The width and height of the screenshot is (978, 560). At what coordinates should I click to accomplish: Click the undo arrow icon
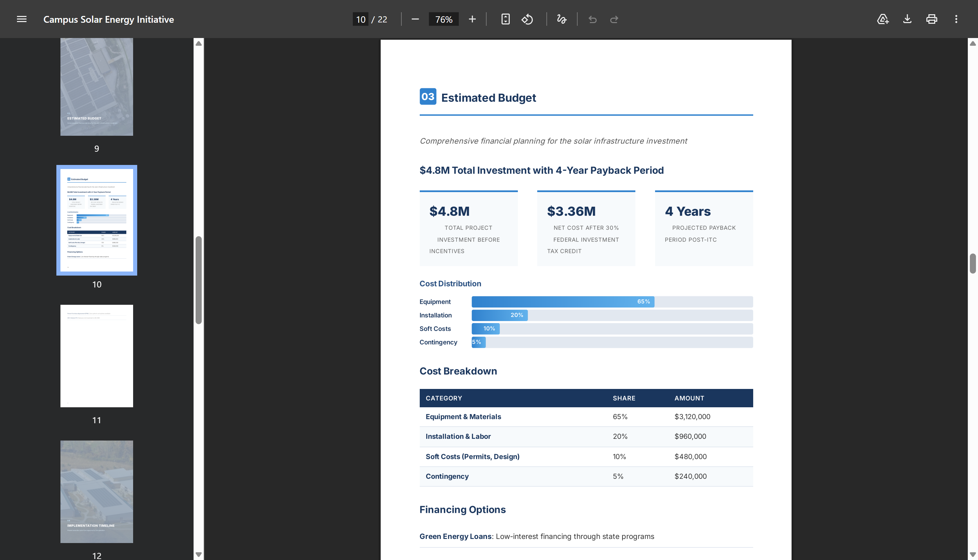(x=593, y=19)
